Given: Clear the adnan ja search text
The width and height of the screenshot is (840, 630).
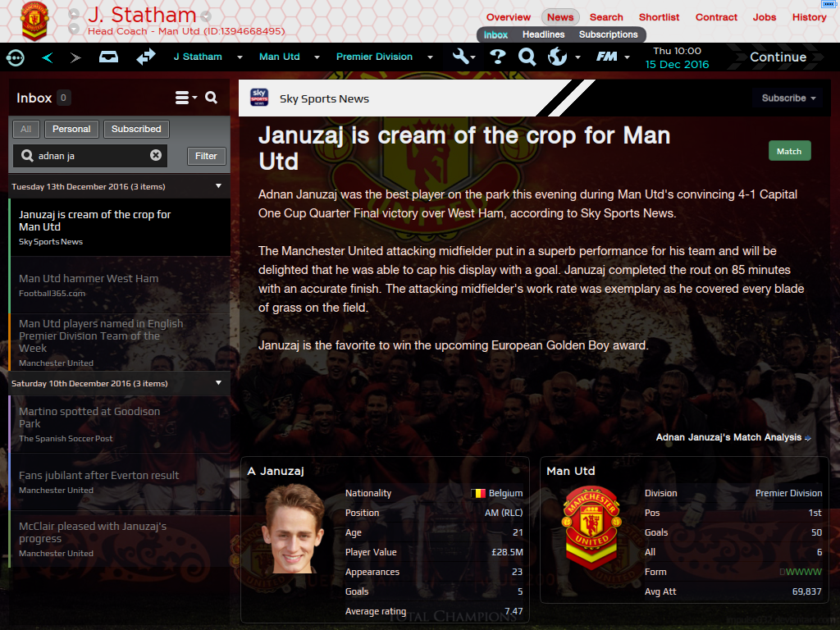Looking at the screenshot, I should [x=156, y=155].
